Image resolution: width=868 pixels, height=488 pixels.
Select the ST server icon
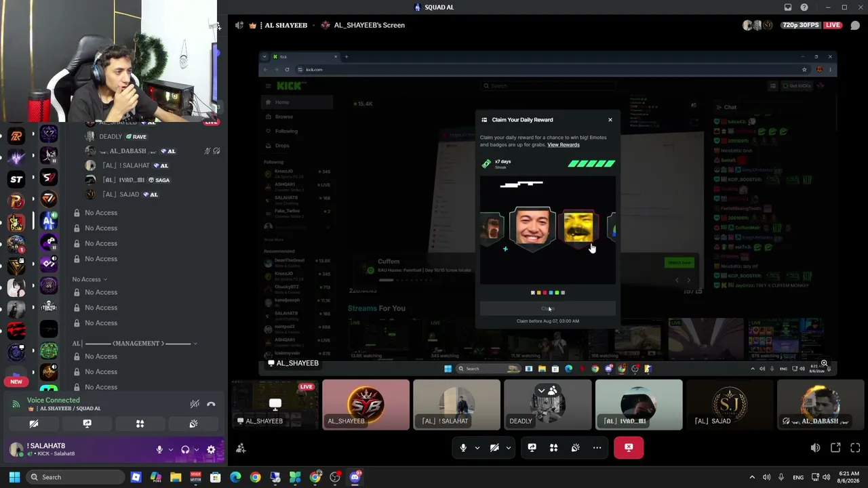[16, 179]
